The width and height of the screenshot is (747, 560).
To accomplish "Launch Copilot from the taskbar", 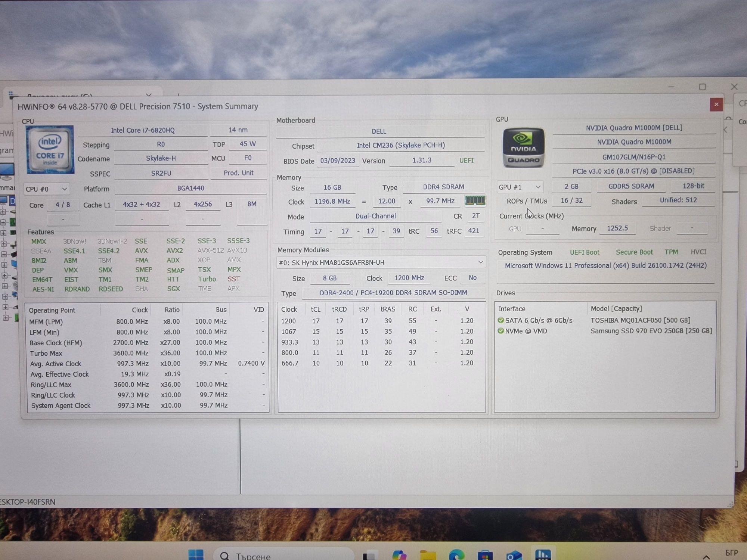I will point(399,555).
